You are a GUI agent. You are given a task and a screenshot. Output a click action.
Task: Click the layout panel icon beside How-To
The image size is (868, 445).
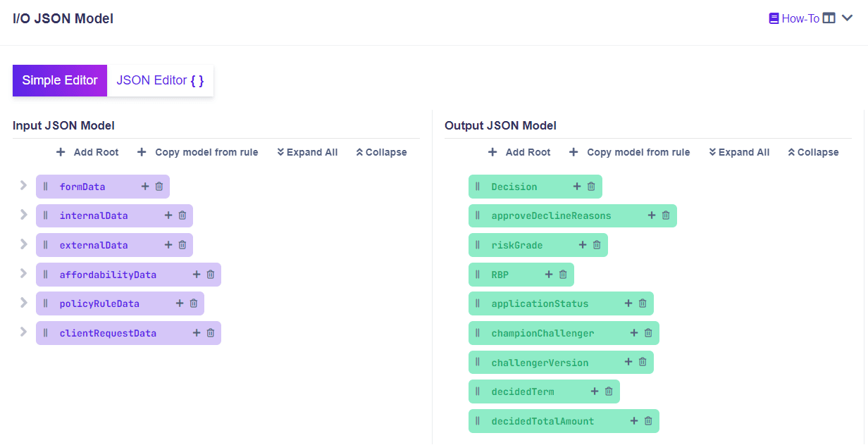[x=829, y=18]
